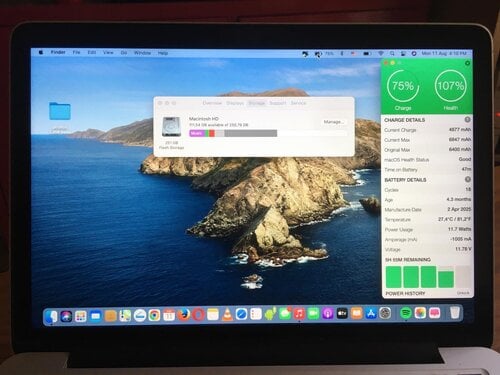This screenshot has width=500, height=375.
Task: Open Spotify in the Dock
Action: coord(406,313)
